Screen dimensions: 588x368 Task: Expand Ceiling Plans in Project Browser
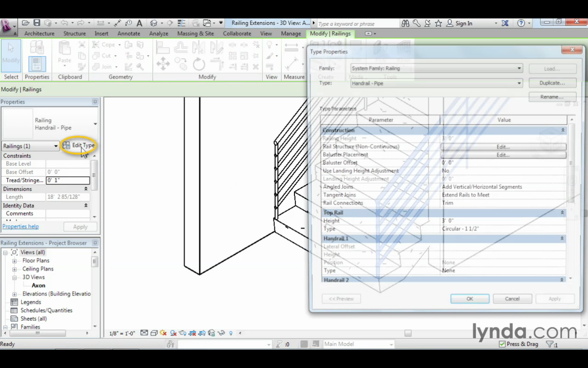click(14, 269)
